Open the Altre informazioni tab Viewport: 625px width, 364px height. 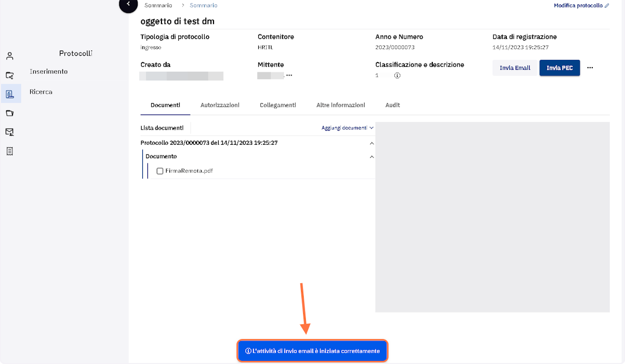click(341, 105)
